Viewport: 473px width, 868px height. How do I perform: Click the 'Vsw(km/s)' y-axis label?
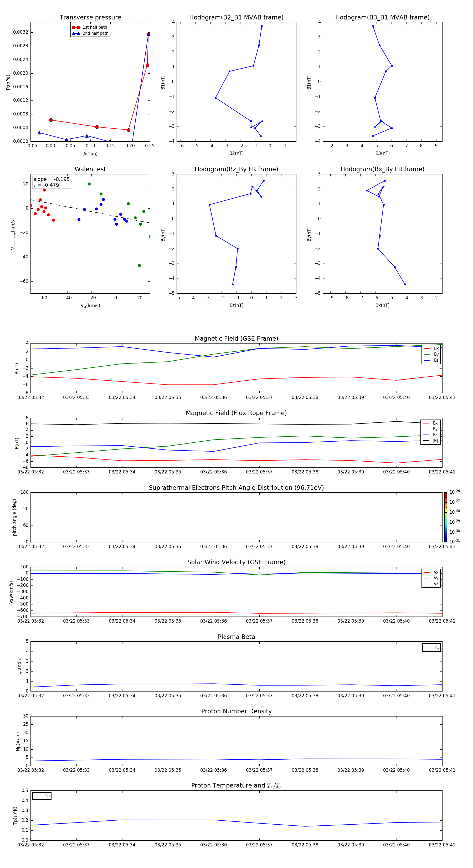tap(11, 592)
